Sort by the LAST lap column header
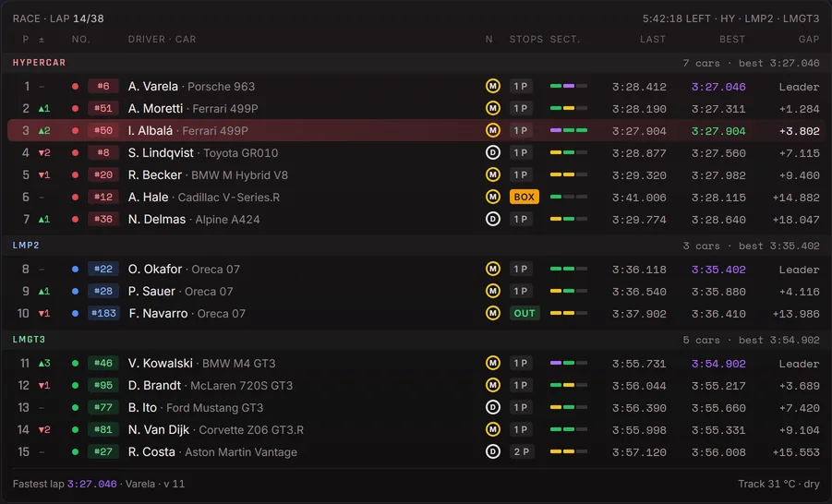Screen dimensions: 832x504 (653, 40)
